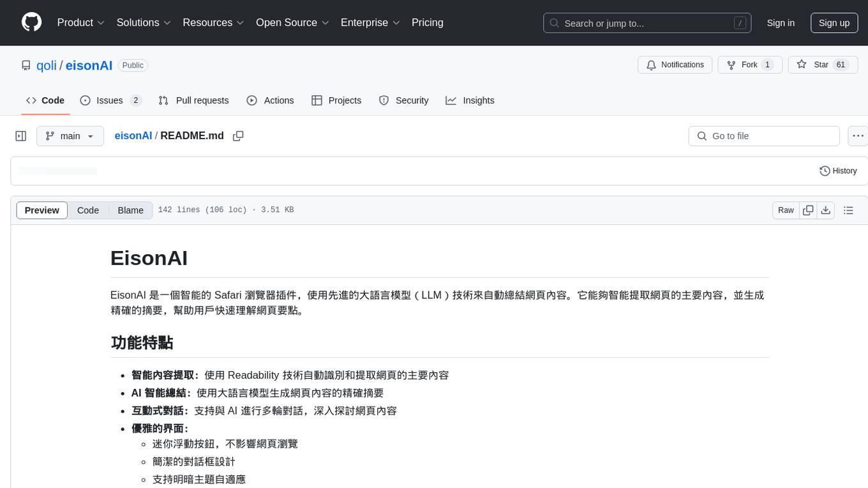Click the repository book icon
868x488 pixels.
(x=26, y=65)
